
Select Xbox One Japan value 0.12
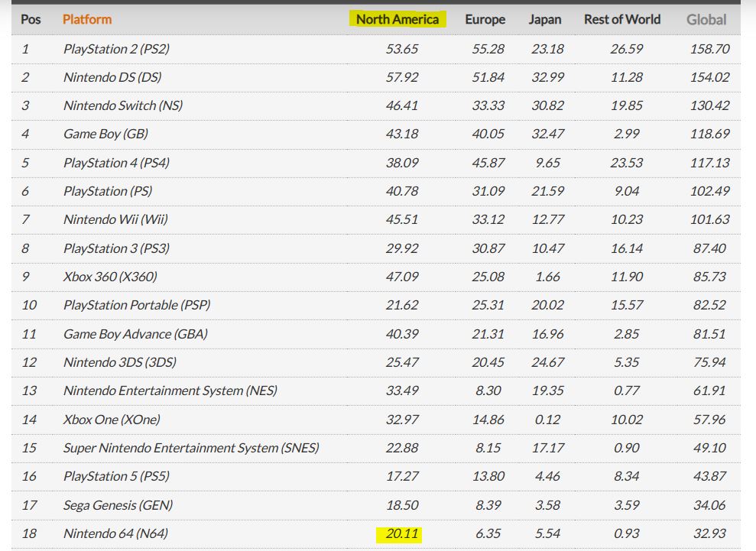(548, 420)
